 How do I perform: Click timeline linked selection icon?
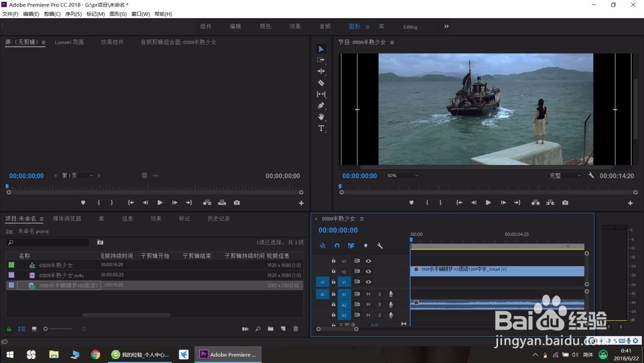351,246
